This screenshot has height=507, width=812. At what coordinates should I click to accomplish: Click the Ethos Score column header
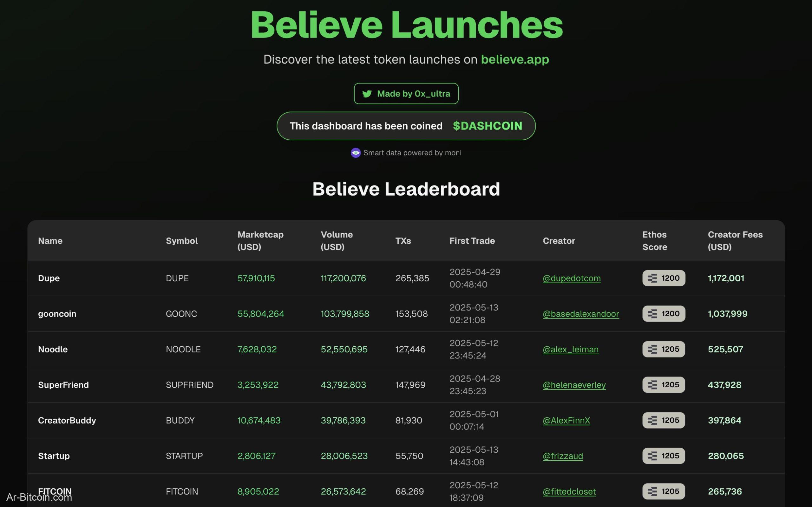click(x=655, y=241)
